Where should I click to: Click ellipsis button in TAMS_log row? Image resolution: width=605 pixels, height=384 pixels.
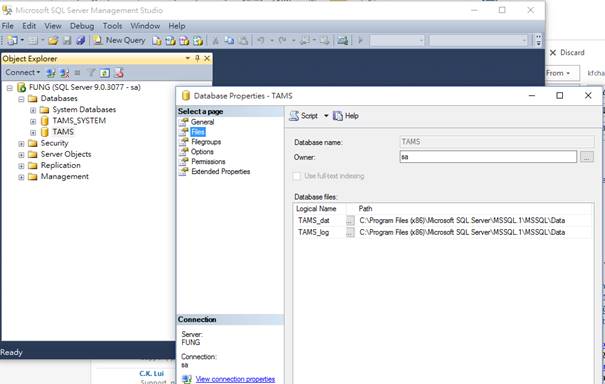point(350,232)
